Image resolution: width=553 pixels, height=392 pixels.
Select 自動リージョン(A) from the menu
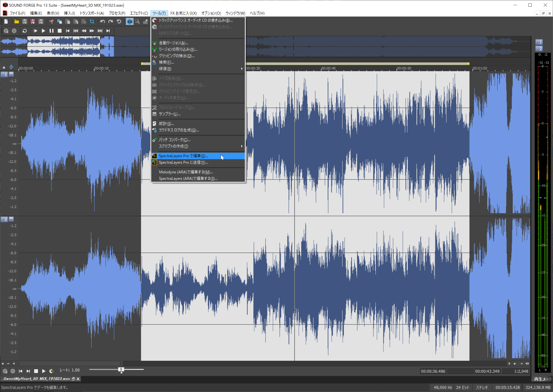click(198, 43)
